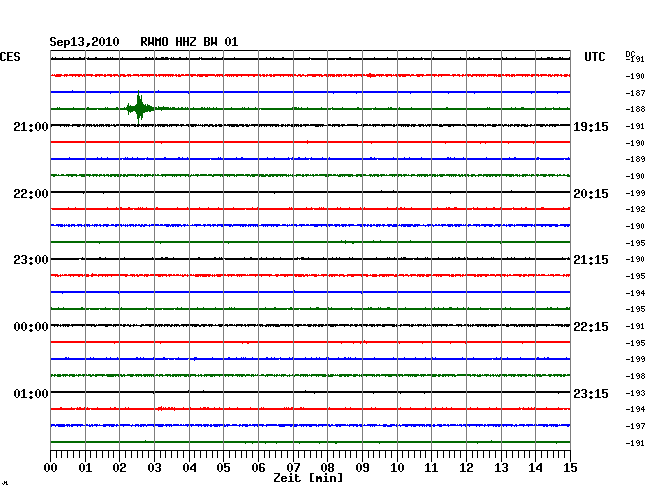Image resolution: width=650 pixels, height=494 pixels.
Task: Click minute tick label 12
Action: (x=466, y=468)
